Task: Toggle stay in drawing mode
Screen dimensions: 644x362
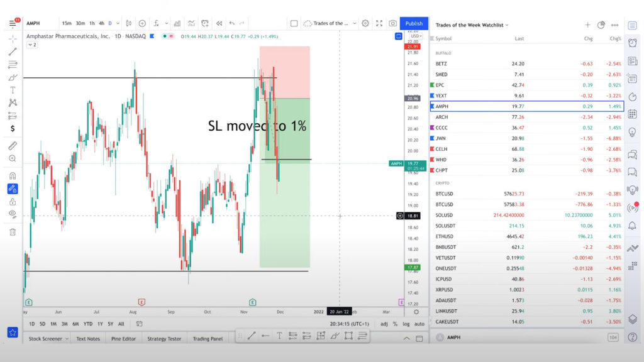Action: pos(13,189)
